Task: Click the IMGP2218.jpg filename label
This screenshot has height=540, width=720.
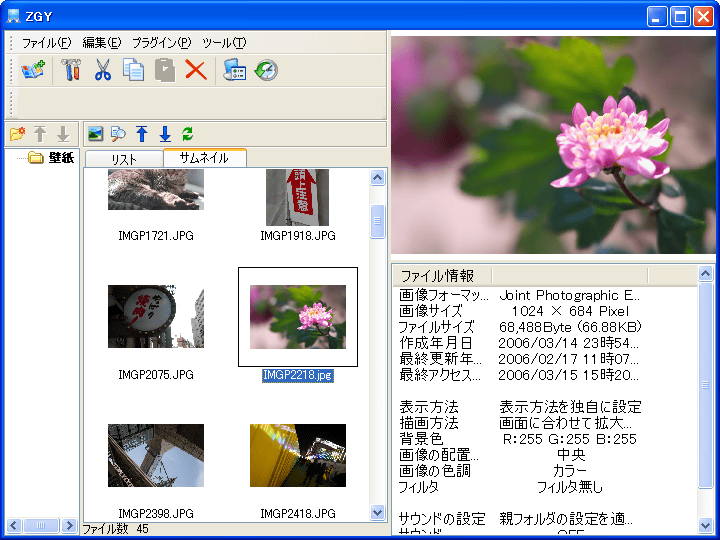Action: 298,375
